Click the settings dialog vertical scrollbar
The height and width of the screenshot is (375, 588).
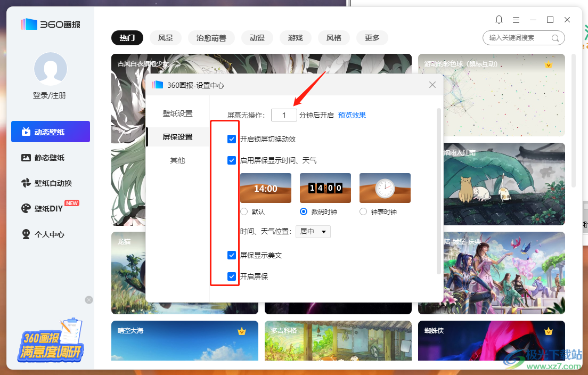(439, 191)
